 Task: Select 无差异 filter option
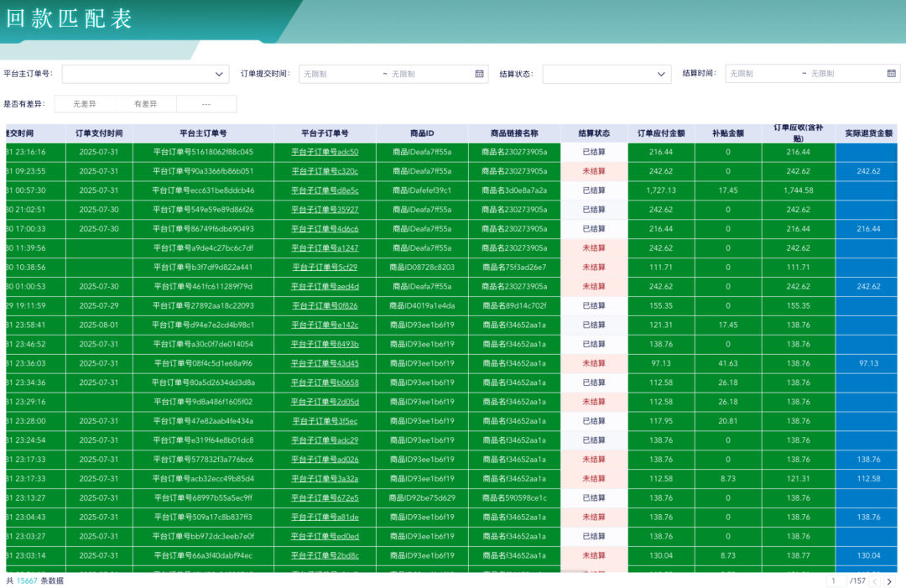(x=85, y=104)
